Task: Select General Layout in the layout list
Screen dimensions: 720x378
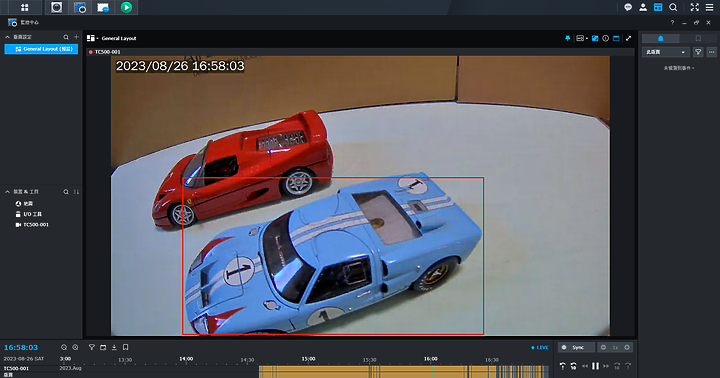Action: 41,49
